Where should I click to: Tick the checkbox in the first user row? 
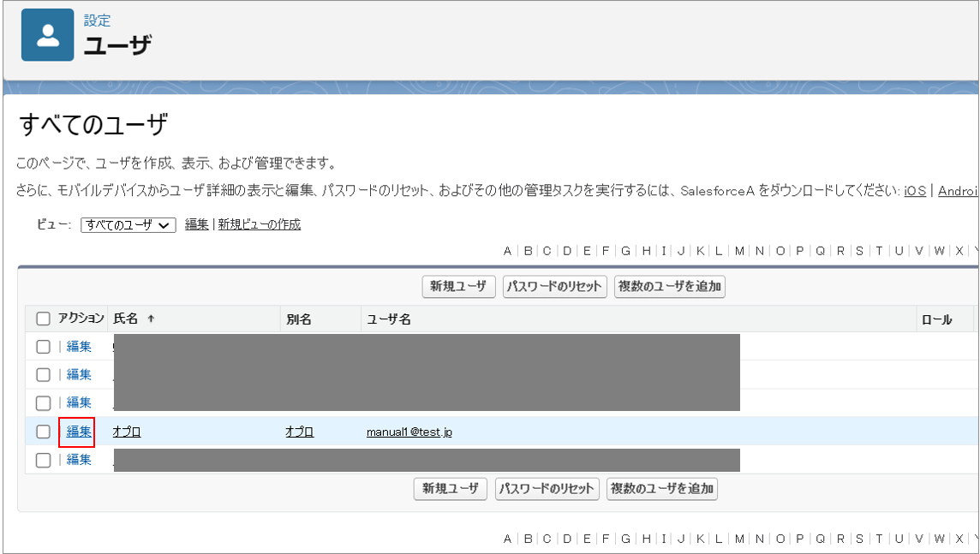43,347
